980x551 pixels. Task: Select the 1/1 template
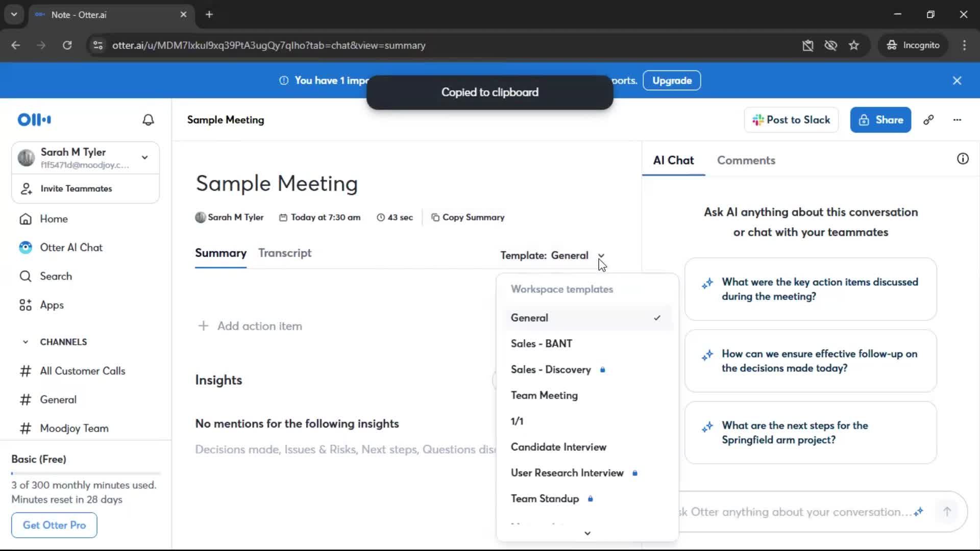point(587,421)
